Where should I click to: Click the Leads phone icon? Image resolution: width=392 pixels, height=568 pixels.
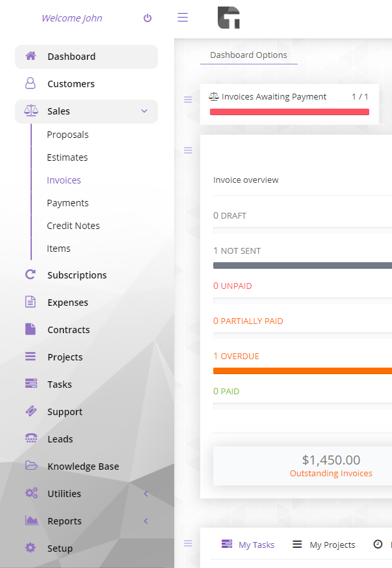pyautogui.click(x=31, y=439)
